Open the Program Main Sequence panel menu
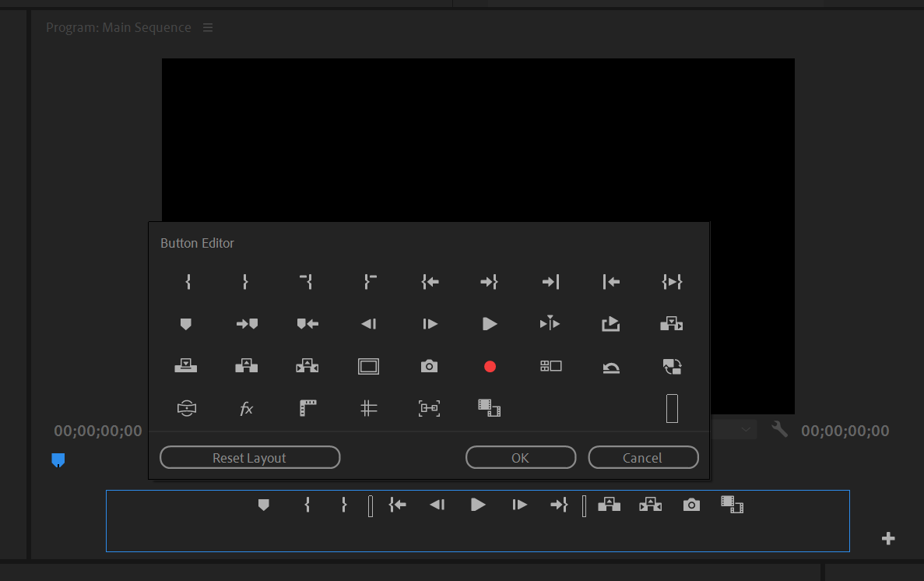This screenshot has width=924, height=581. pos(208,28)
